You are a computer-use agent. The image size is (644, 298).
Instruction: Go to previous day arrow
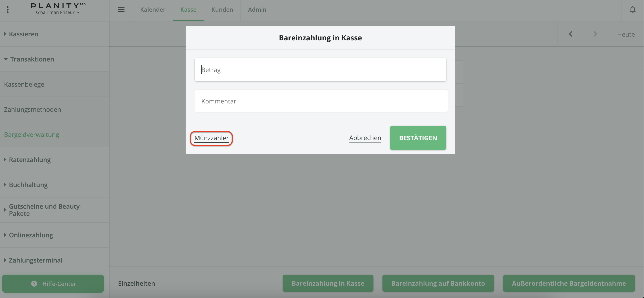(x=570, y=34)
